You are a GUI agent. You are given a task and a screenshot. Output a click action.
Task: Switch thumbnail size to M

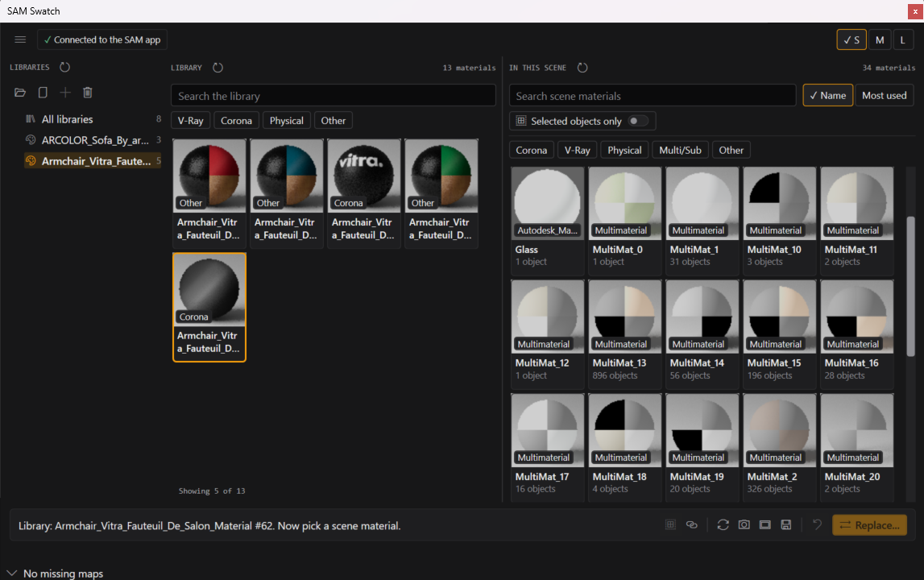click(880, 40)
